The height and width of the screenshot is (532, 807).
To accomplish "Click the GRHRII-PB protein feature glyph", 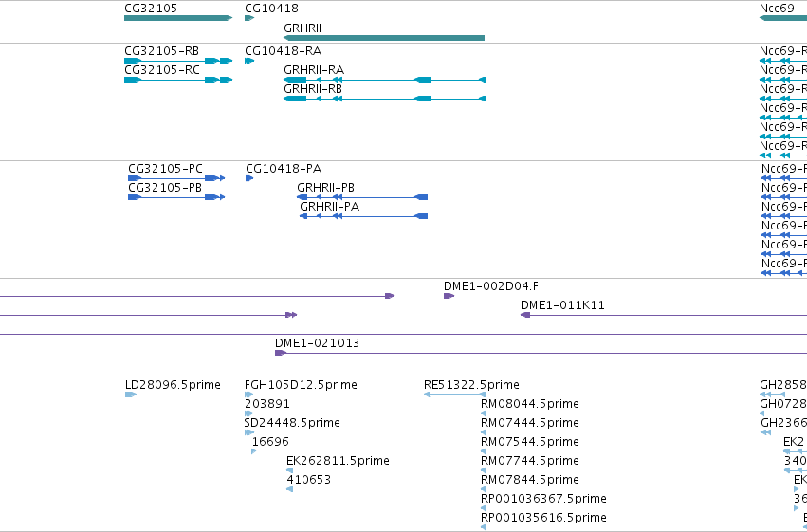I will coord(362,197).
